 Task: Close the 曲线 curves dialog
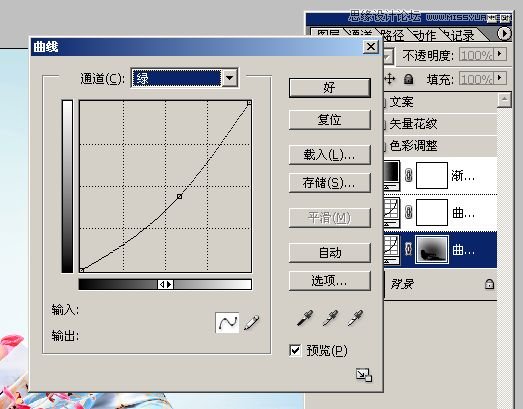tap(371, 46)
